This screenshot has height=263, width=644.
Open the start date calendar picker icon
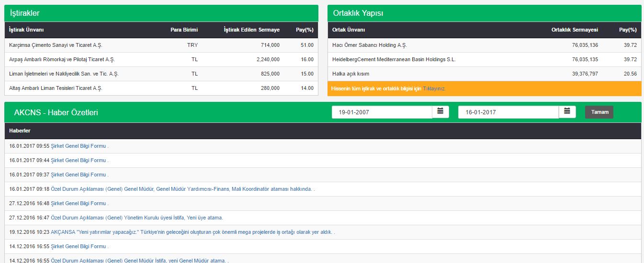coord(441,112)
